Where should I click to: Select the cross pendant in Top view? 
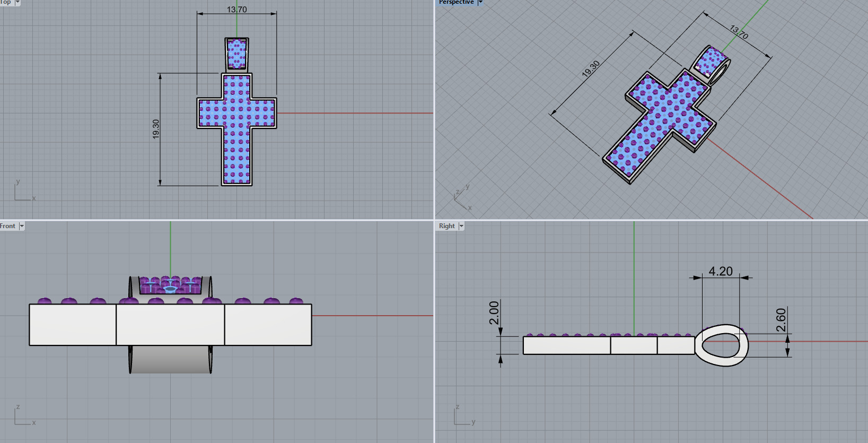coord(236,129)
